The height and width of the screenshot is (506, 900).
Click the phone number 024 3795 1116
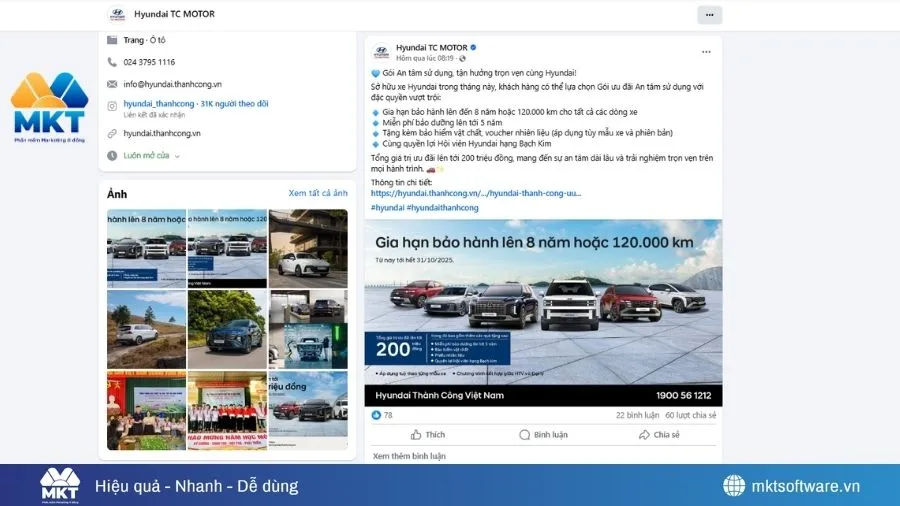tap(149, 62)
